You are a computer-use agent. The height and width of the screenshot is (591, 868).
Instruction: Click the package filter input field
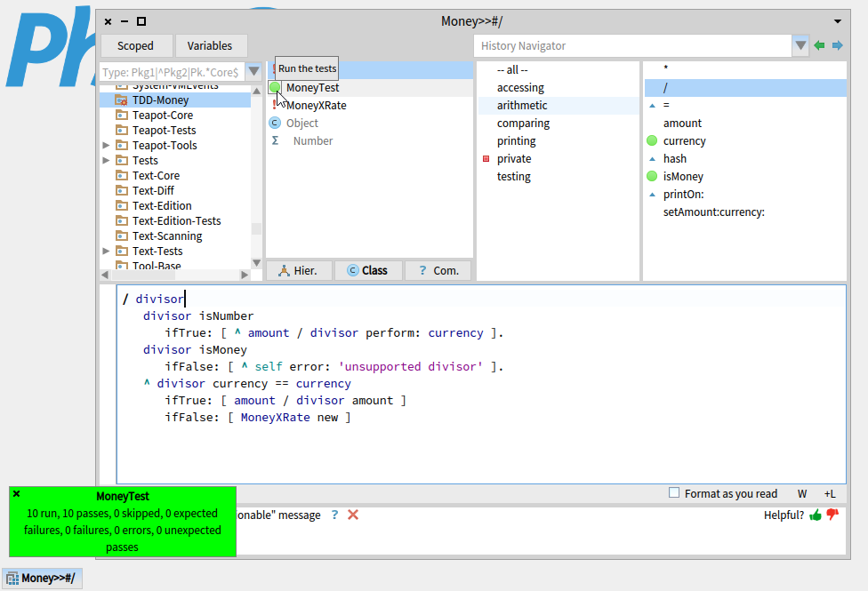point(171,72)
